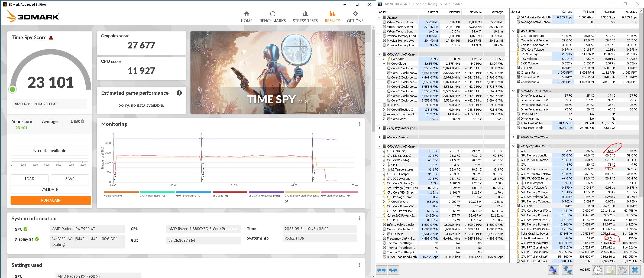This screenshot has width=644, height=278.
Task: Expand the Core Ratios row
Action: (x=384, y=119)
